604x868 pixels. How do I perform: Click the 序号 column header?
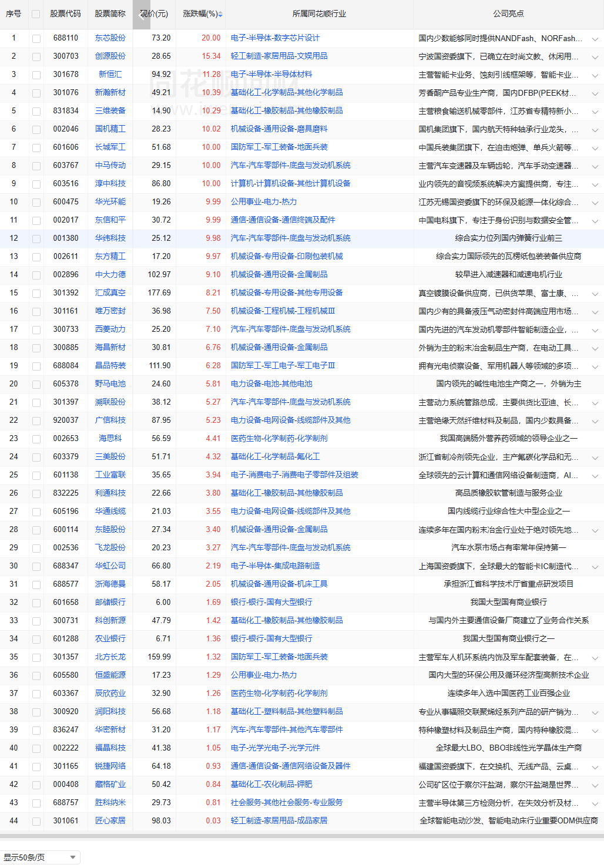pyautogui.click(x=14, y=14)
